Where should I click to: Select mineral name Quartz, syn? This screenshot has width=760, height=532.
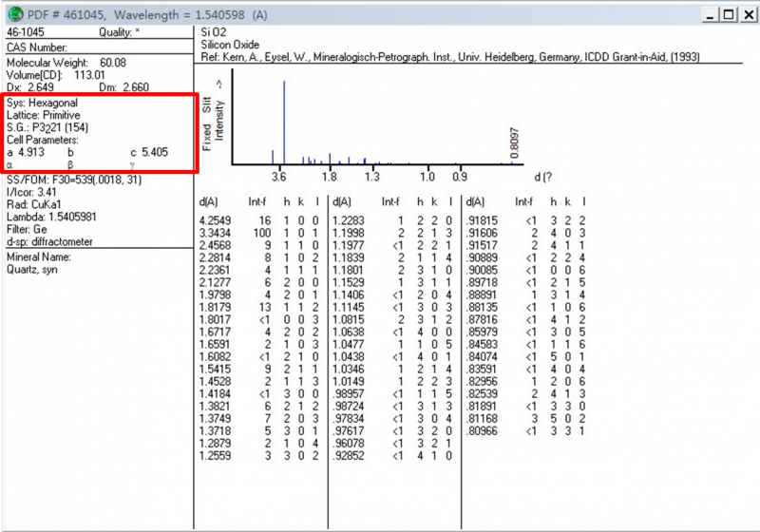pos(32,270)
